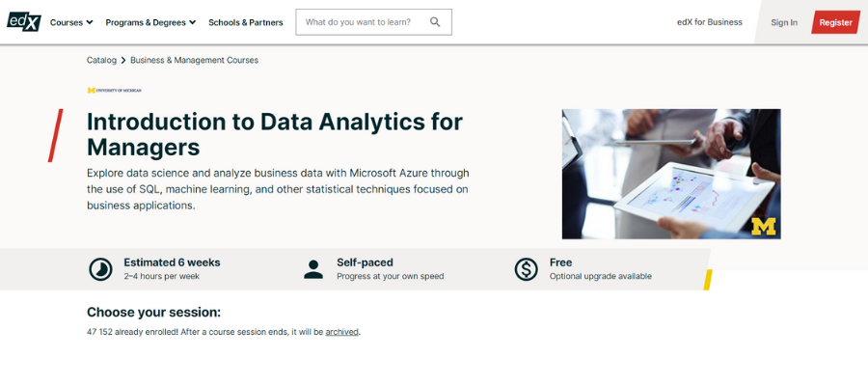The image size is (868, 386).
Task: Open the edX for Business page
Action: click(x=710, y=22)
